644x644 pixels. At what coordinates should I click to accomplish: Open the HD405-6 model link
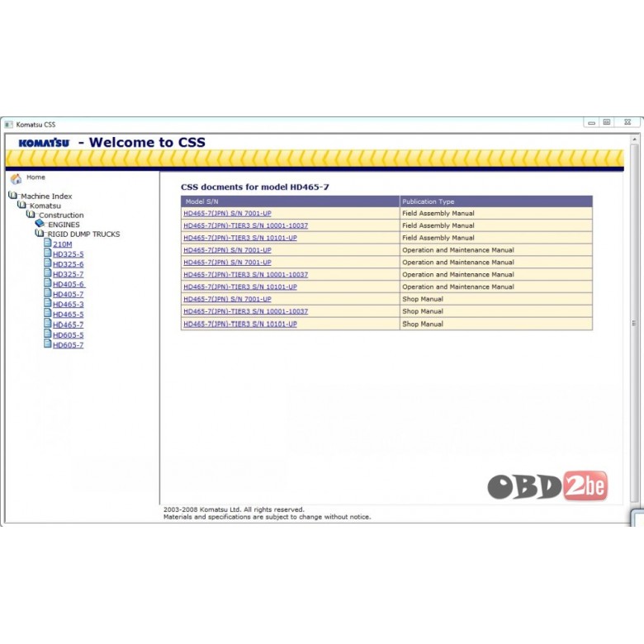tap(69, 284)
